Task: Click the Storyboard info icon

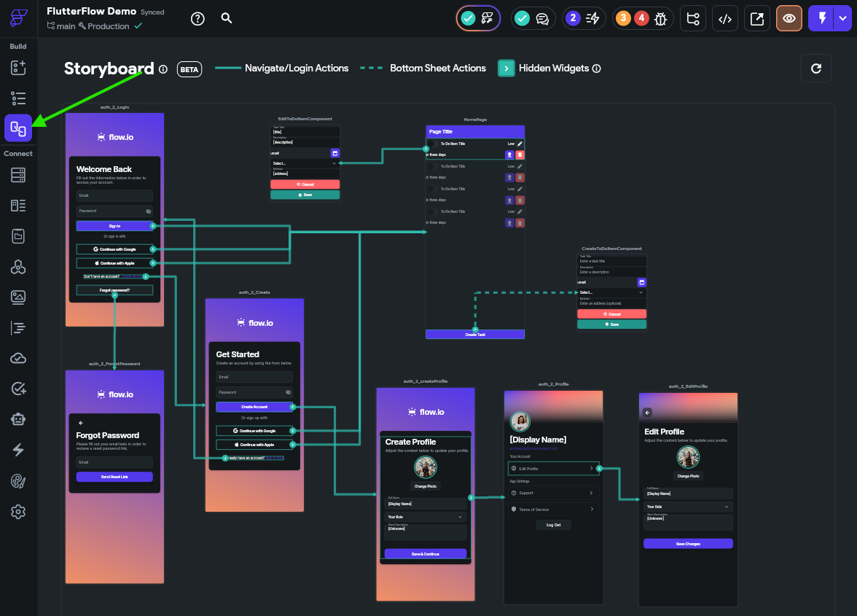Action: (163, 69)
